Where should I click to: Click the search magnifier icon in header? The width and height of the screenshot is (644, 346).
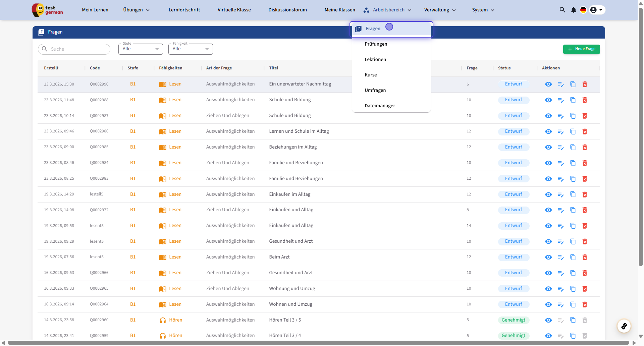coord(562,10)
